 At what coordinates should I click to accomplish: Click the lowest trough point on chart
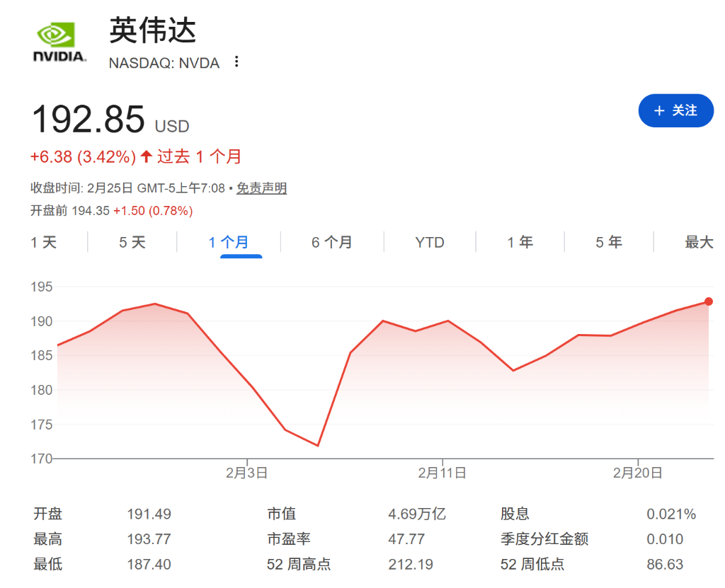point(318,445)
